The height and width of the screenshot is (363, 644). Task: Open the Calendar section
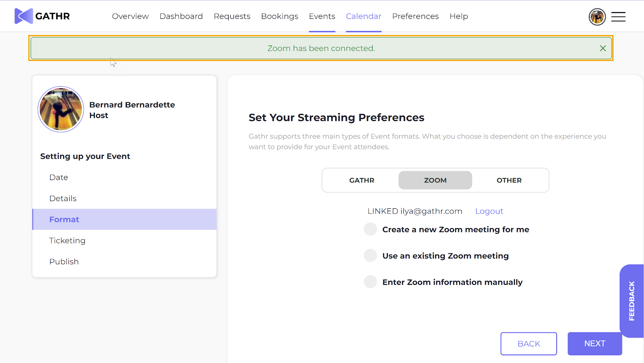(363, 16)
